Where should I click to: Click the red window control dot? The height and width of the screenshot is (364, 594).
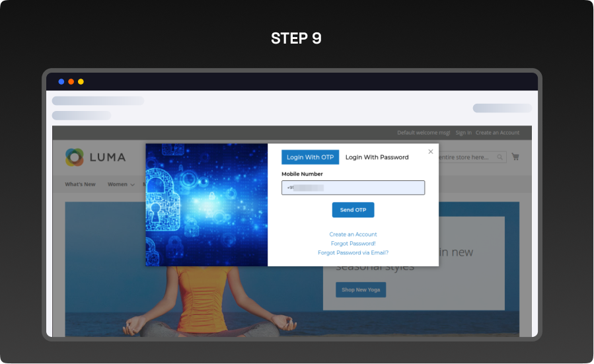[x=61, y=81]
